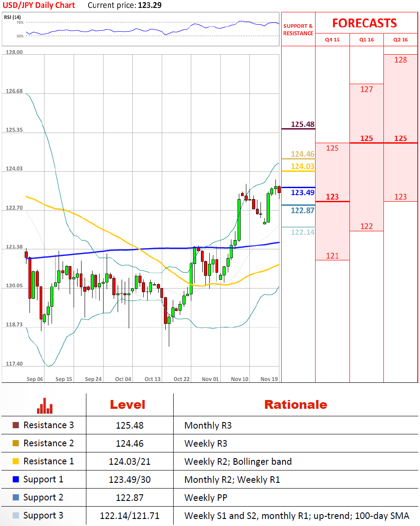Select the Q2 16 column header
Viewport: 420px width, 526px height.
coord(401,40)
